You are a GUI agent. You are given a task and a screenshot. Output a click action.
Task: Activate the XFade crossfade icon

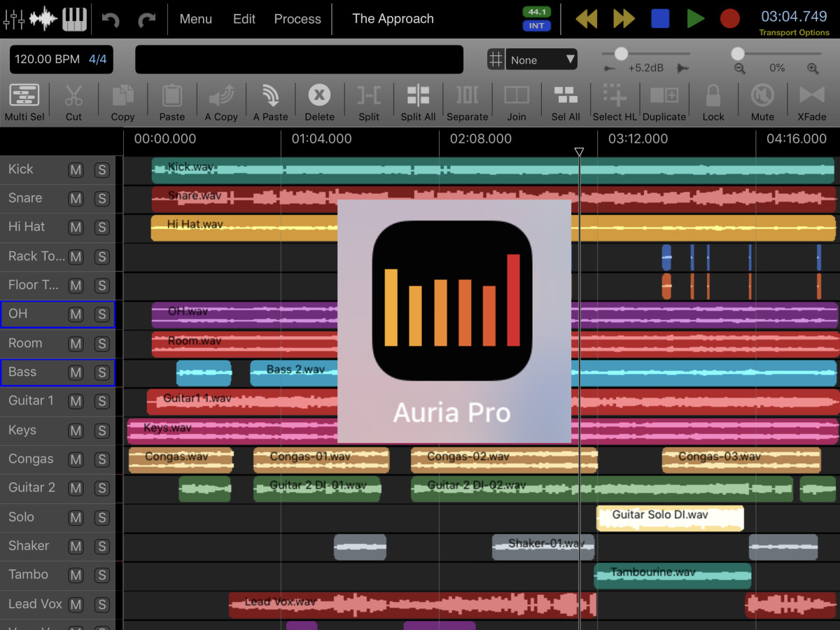[811, 103]
